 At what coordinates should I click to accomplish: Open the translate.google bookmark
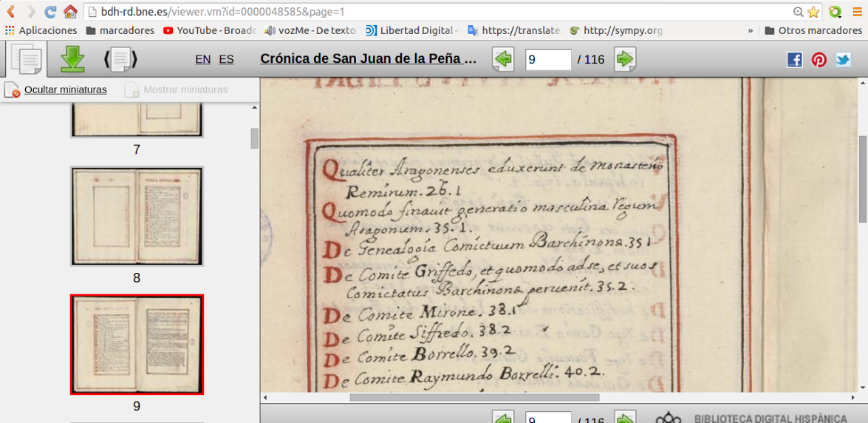[x=515, y=30]
